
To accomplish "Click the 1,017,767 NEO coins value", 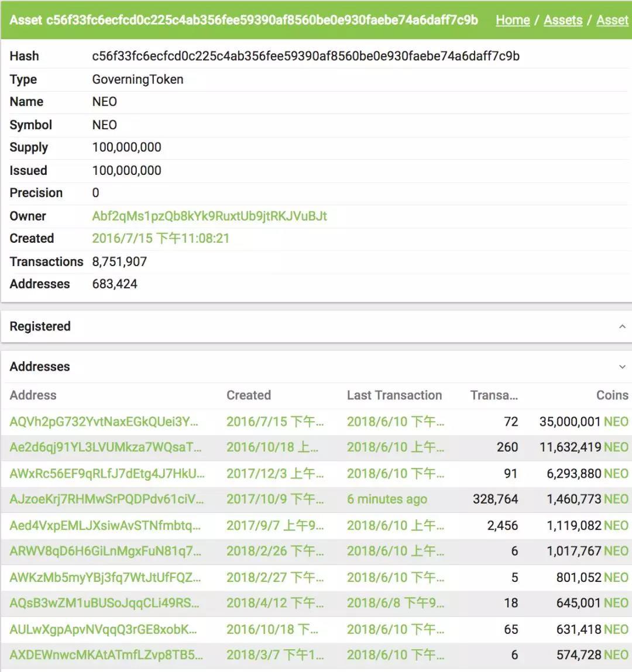I will (x=588, y=551).
